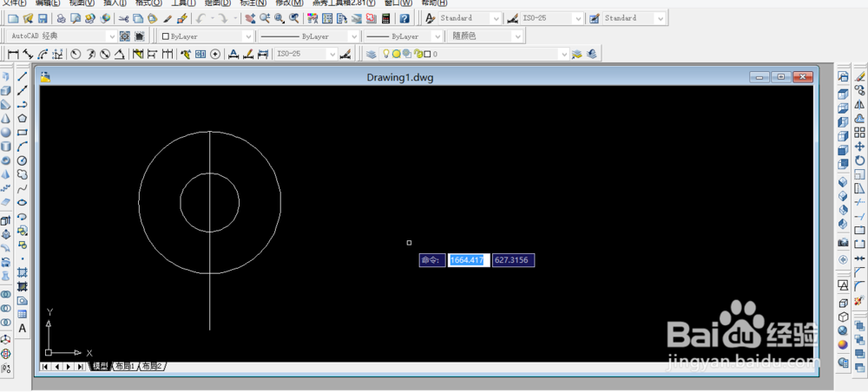Open the 窗口(W) menu

[x=398, y=3]
